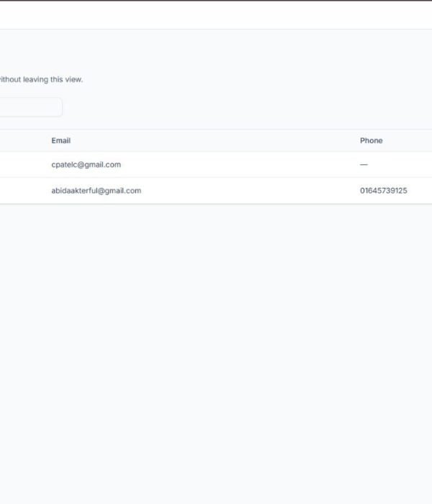Click the cpatelc row between email and phone
432x504 pixels.
point(238,165)
